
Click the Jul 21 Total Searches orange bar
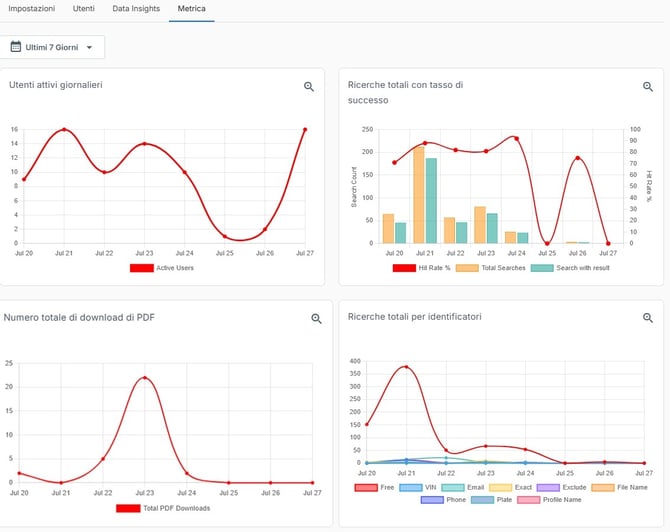pos(419,195)
